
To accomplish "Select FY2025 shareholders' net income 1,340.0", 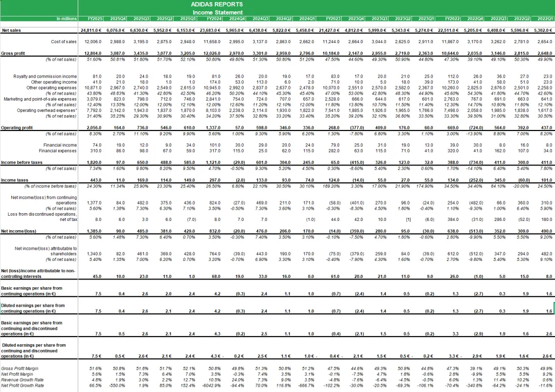I will point(94,254).
